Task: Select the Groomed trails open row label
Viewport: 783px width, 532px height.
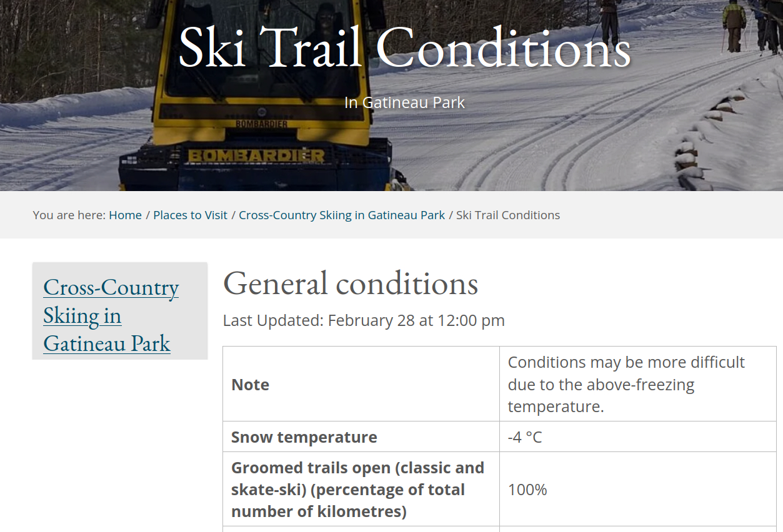Action: coord(357,490)
